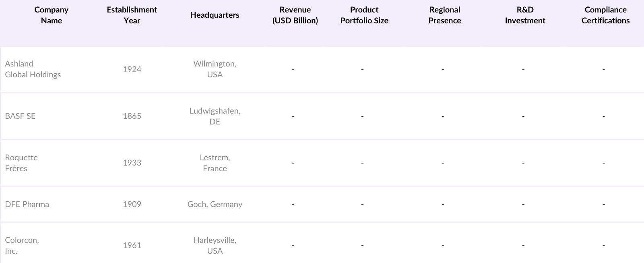
Task: Select the R&D Investment column header
Action: (525, 15)
